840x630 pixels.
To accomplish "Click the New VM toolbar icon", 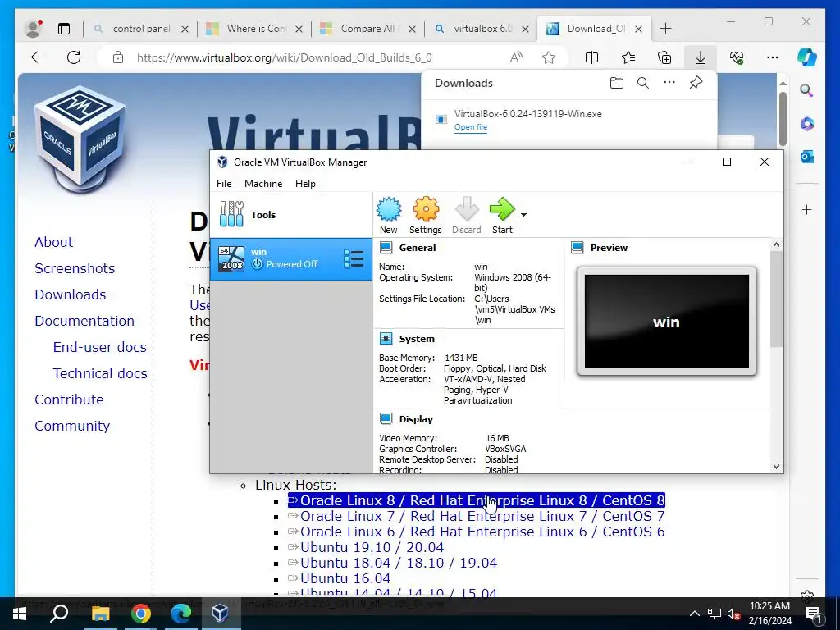I will point(388,216).
